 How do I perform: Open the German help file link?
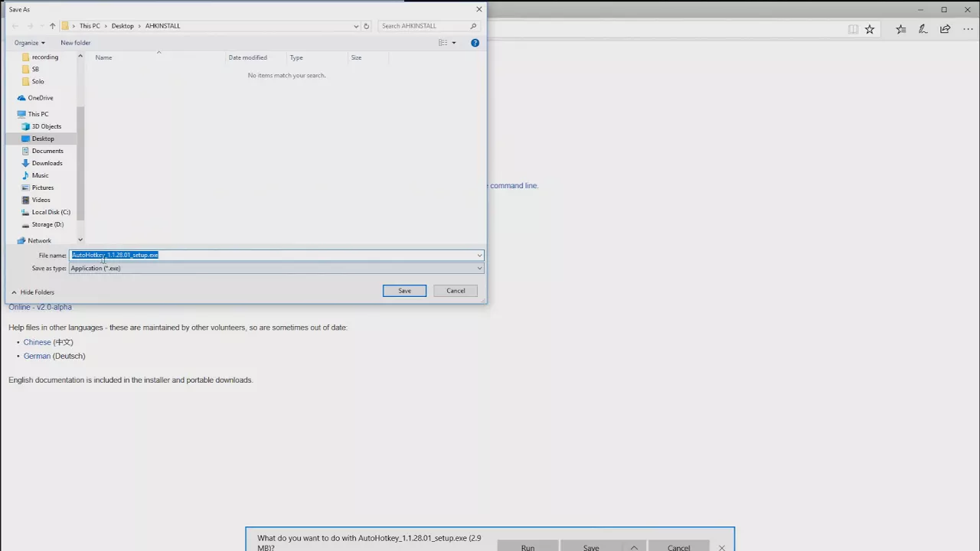37,356
